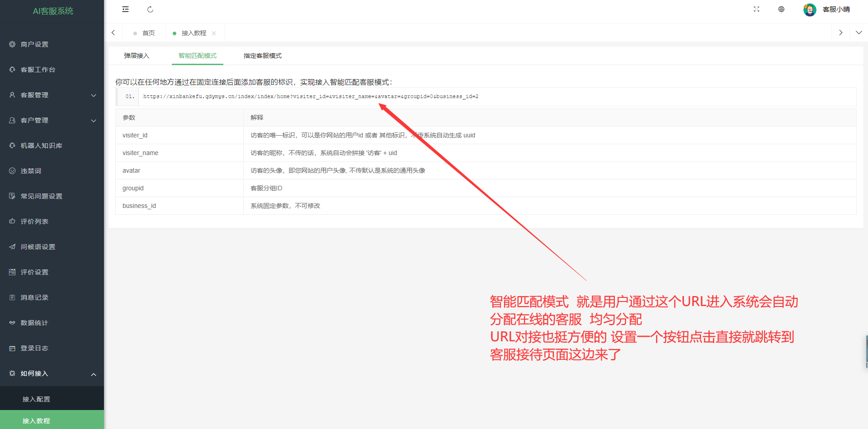Switch to the 指定客服模式 tab
Screen dimensions: 868x429
click(x=263, y=56)
